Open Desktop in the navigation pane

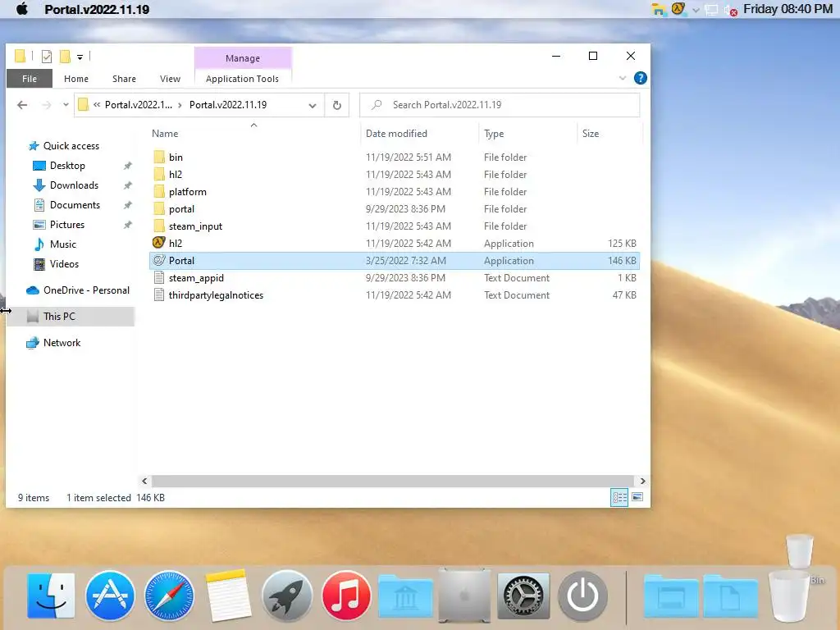click(67, 166)
